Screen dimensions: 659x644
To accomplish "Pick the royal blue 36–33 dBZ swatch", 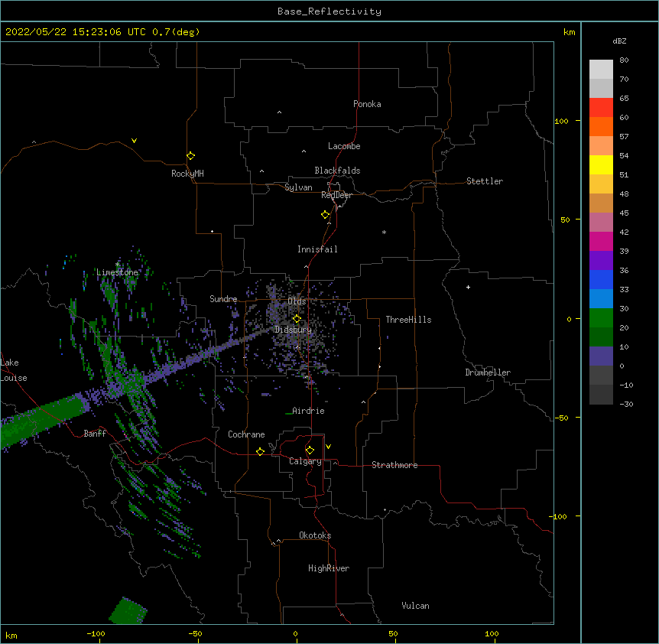I will (x=601, y=279).
